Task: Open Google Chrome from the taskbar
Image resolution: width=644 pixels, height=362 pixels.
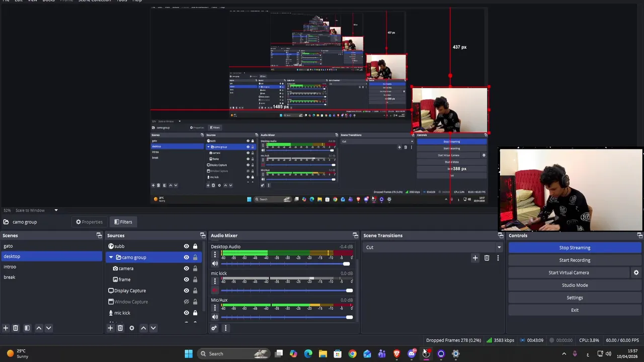Action: point(352,353)
